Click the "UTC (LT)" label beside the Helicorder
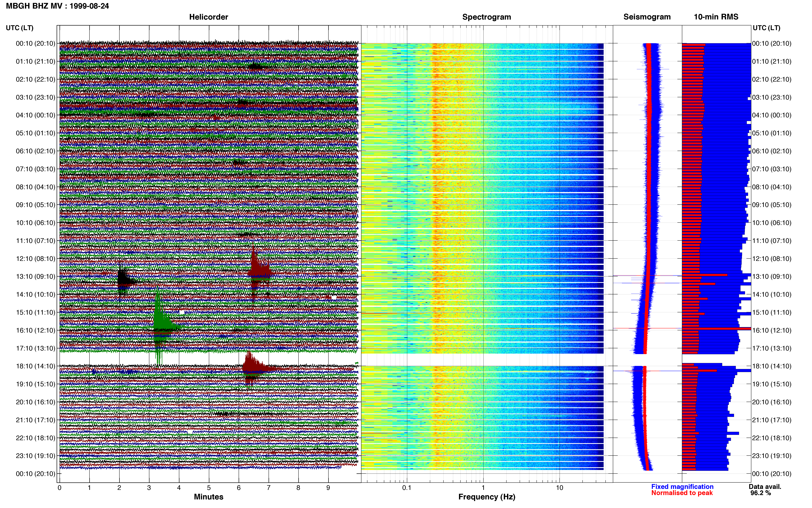The height and width of the screenshot is (508, 812). point(19,28)
